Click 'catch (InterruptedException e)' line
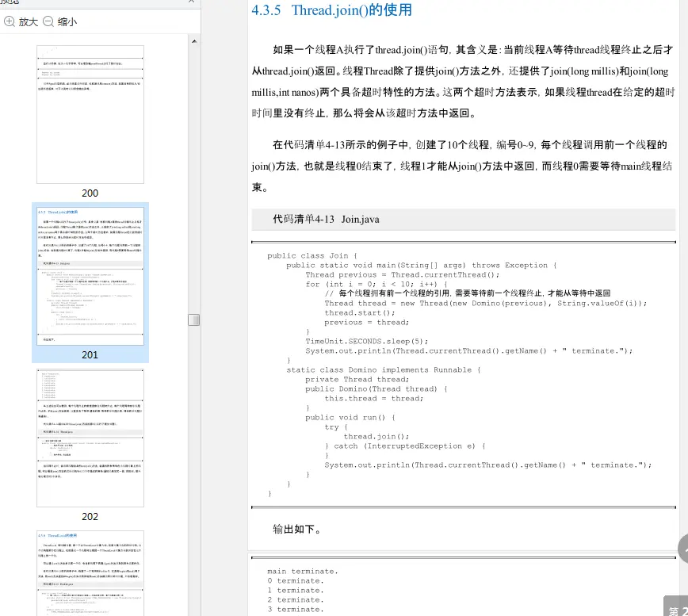Image resolution: width=688 pixels, height=616 pixels. [x=406, y=446]
